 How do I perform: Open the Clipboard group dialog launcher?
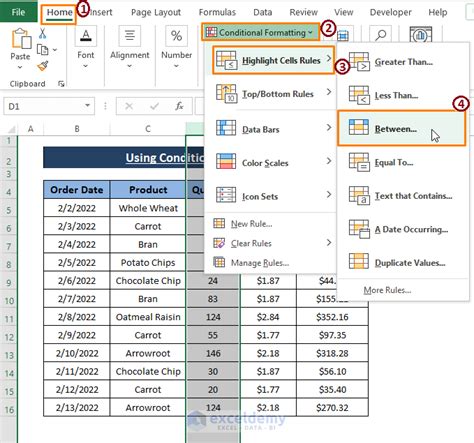[x=61, y=84]
